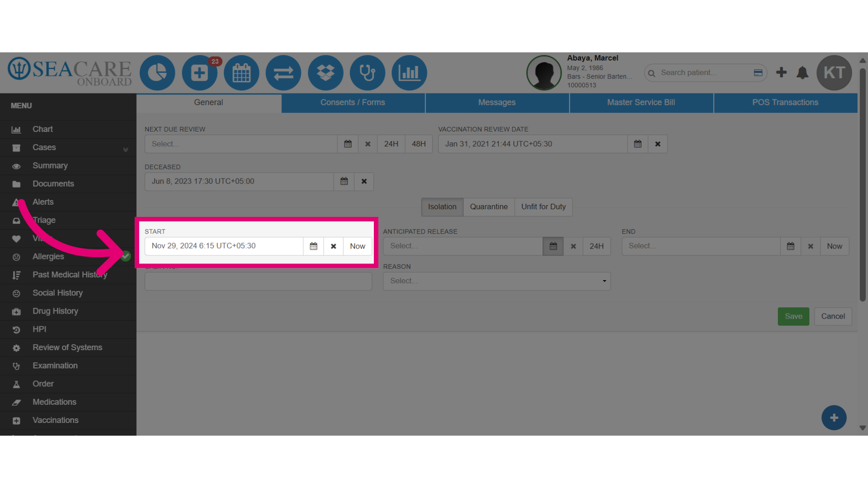Set Anticipated Release to 24H

pos(597,246)
